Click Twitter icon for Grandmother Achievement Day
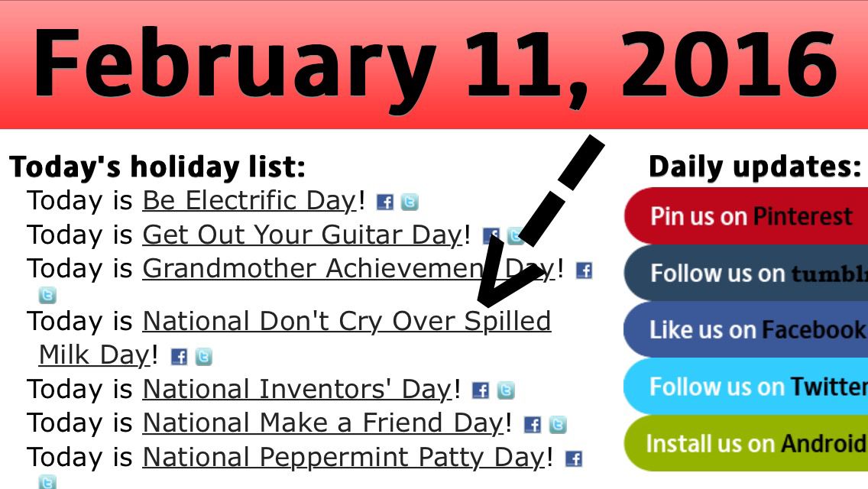The height and width of the screenshot is (489, 868). (x=47, y=295)
